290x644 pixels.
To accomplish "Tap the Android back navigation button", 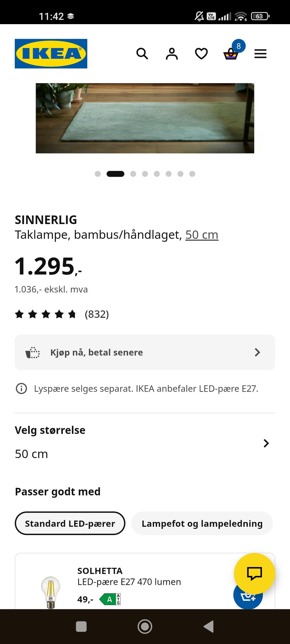I will click(208, 626).
